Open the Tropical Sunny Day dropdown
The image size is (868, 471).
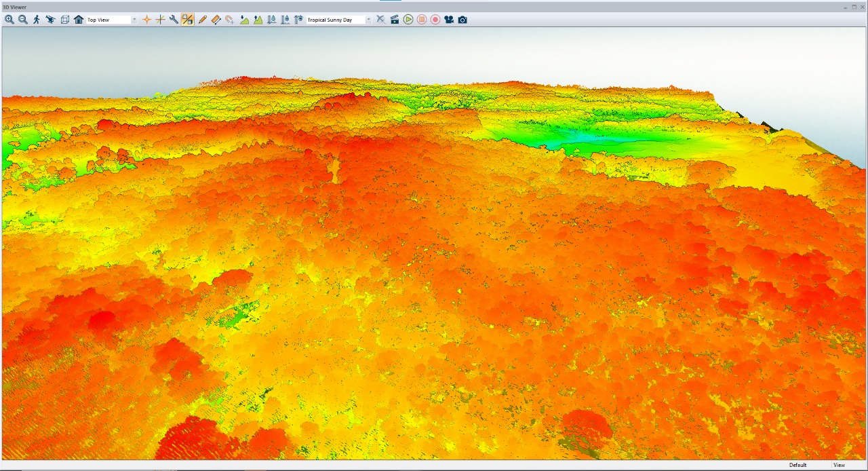pos(368,20)
